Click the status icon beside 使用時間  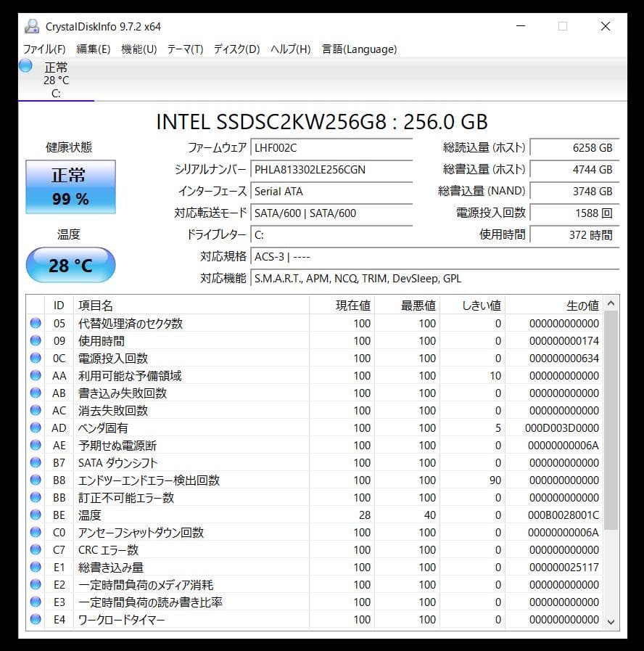[x=36, y=340]
